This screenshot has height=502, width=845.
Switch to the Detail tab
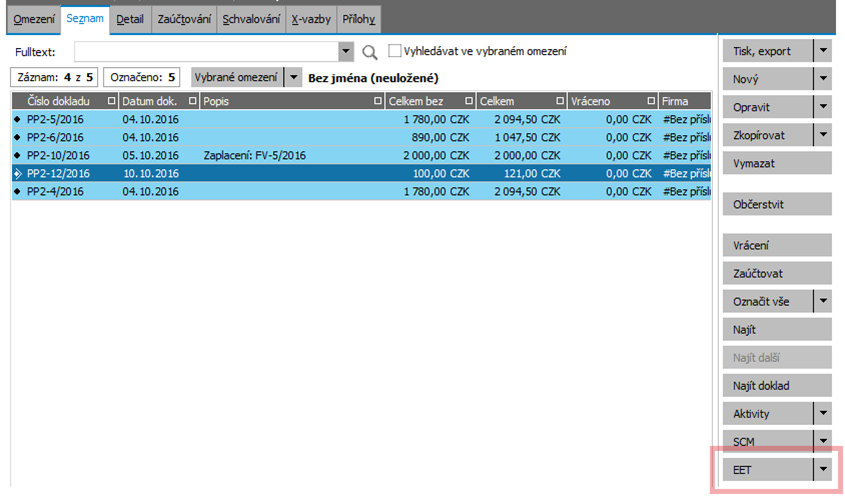129,19
